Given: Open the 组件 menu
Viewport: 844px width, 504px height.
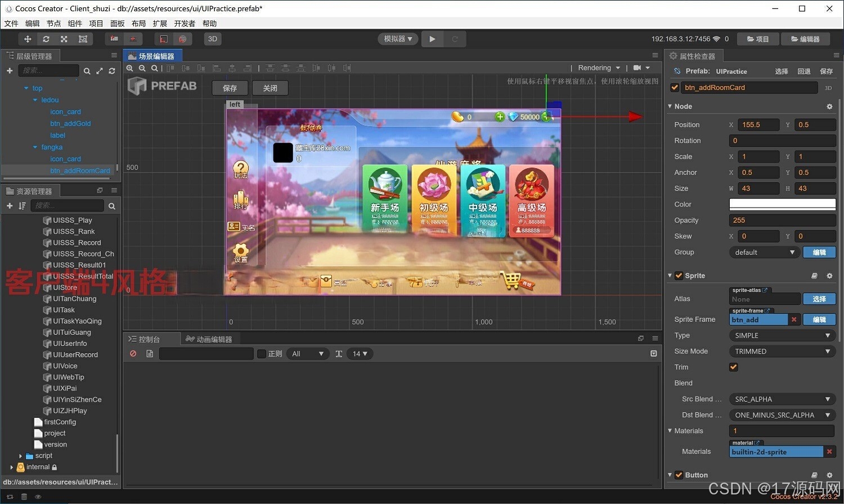Looking at the screenshot, I should tap(75, 23).
